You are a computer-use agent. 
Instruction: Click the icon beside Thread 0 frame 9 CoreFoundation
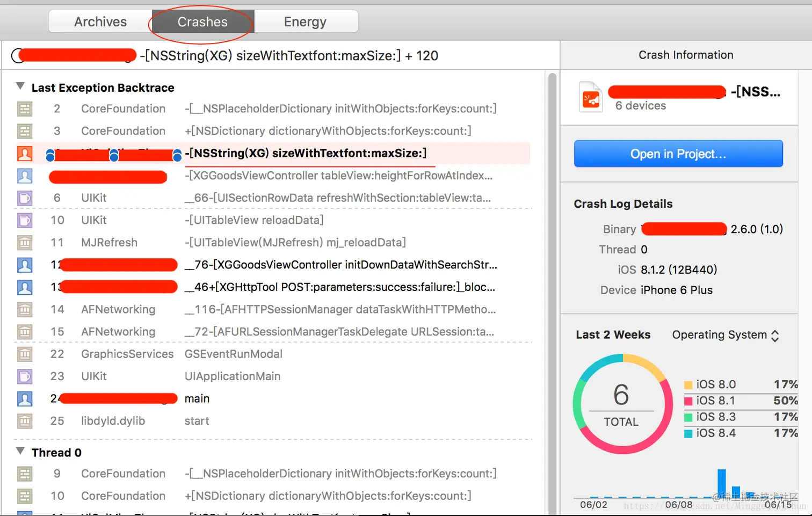[25, 474]
